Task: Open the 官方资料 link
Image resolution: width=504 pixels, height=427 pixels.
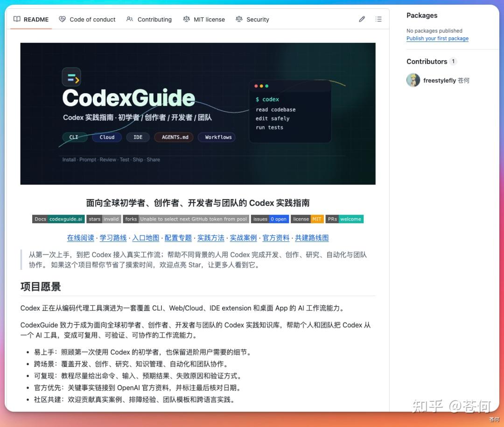Action: pos(276,238)
